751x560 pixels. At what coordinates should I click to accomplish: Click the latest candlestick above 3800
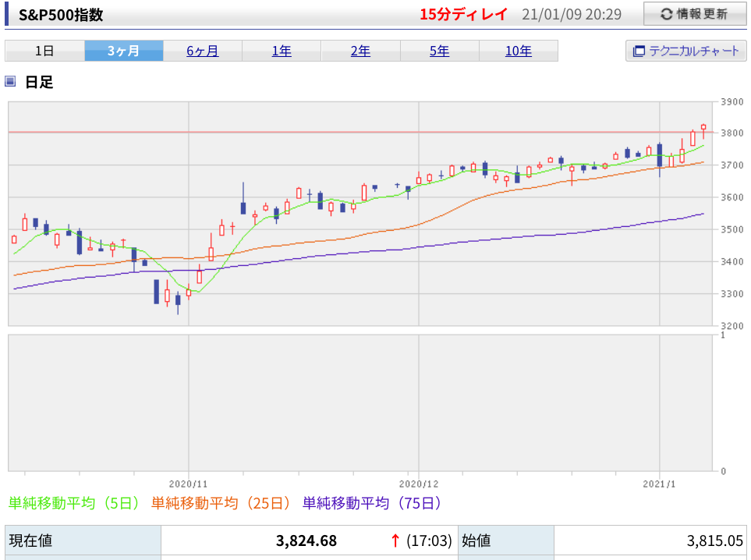click(703, 128)
